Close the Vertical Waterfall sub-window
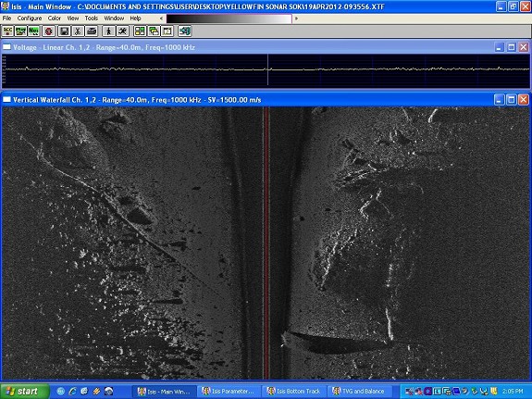The width and height of the screenshot is (532, 399). pos(524,100)
